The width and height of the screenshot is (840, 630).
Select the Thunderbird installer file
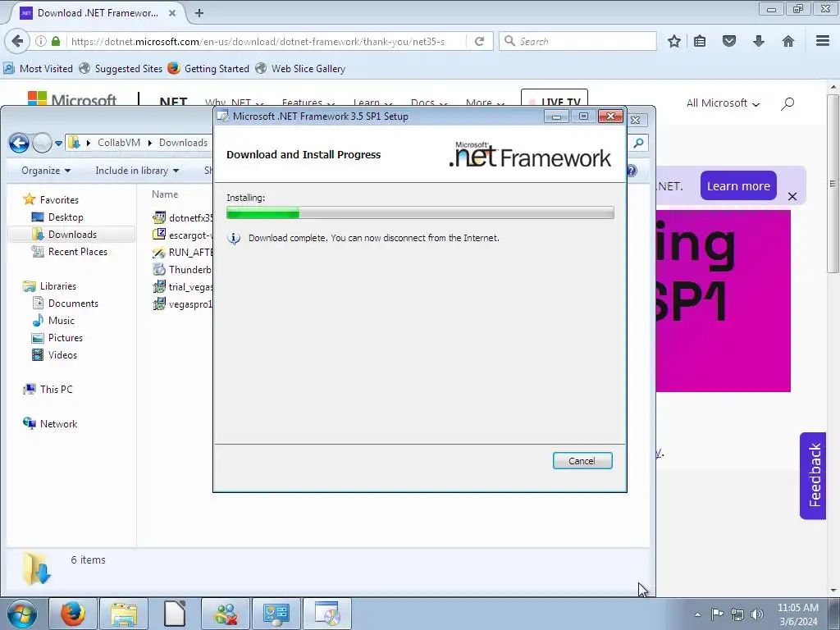click(183, 269)
